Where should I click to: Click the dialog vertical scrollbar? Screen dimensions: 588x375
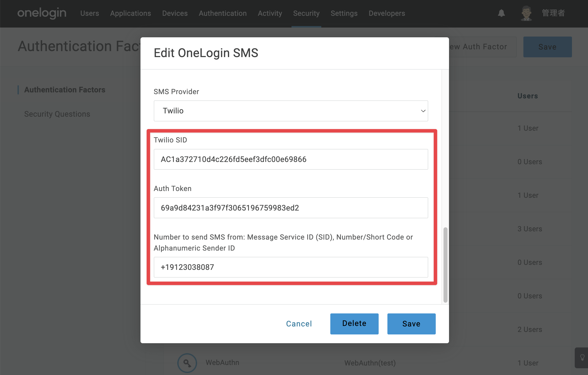pyautogui.click(x=445, y=265)
